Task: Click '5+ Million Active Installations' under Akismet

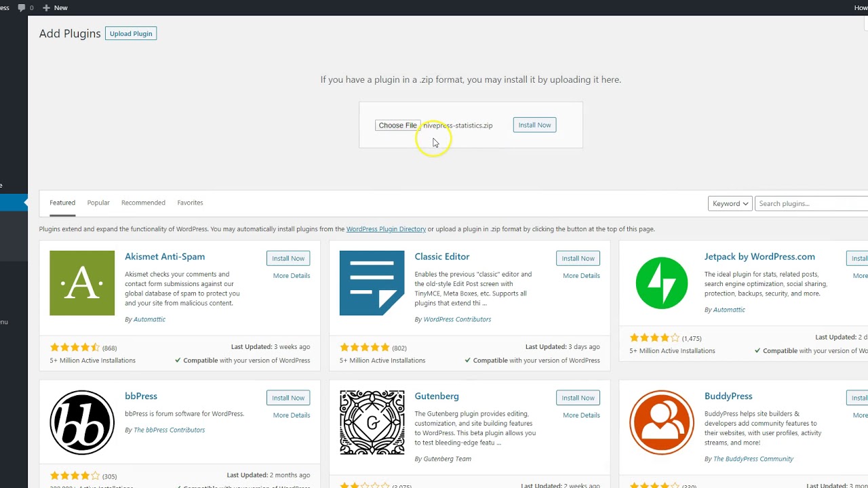Action: pos(93,361)
